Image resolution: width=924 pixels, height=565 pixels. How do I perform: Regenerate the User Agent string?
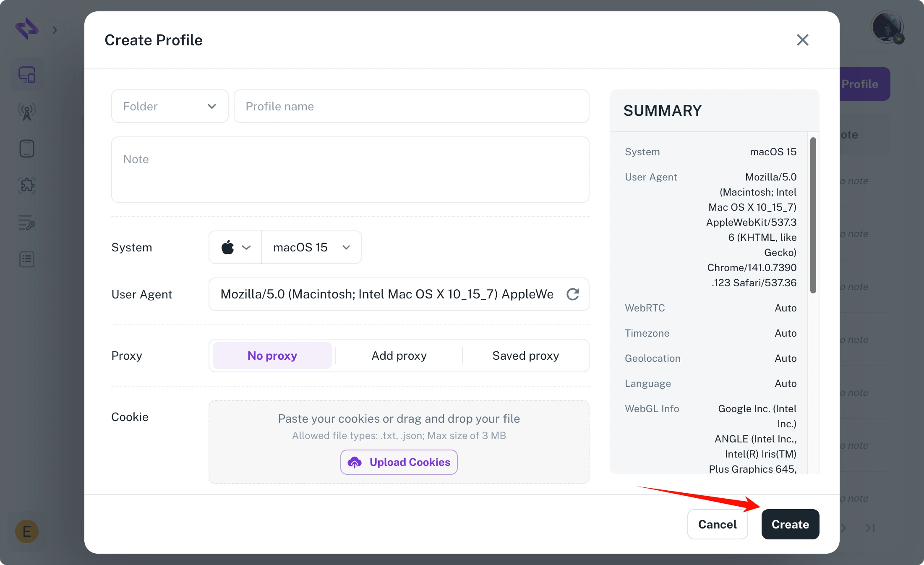point(573,294)
